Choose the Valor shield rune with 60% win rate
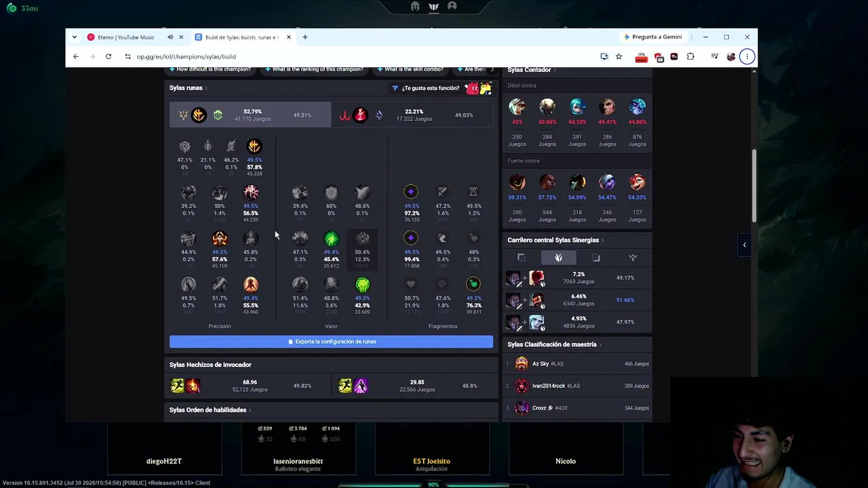This screenshot has width=868, height=488. coord(331,192)
